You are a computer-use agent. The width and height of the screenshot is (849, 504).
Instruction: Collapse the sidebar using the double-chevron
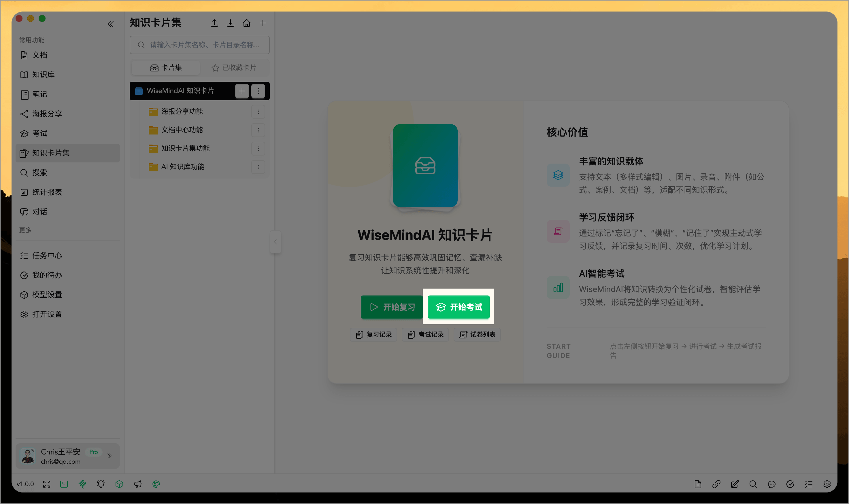pyautogui.click(x=111, y=24)
